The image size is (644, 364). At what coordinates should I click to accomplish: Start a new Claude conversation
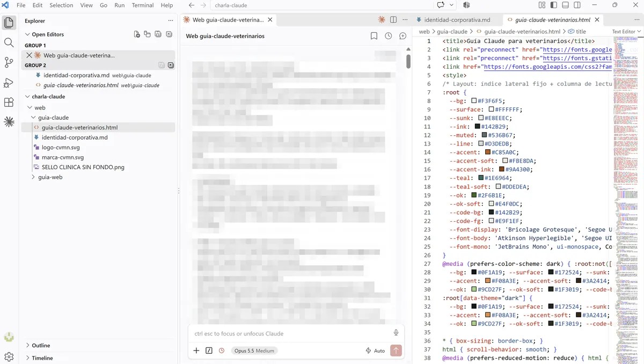pyautogui.click(x=402, y=36)
